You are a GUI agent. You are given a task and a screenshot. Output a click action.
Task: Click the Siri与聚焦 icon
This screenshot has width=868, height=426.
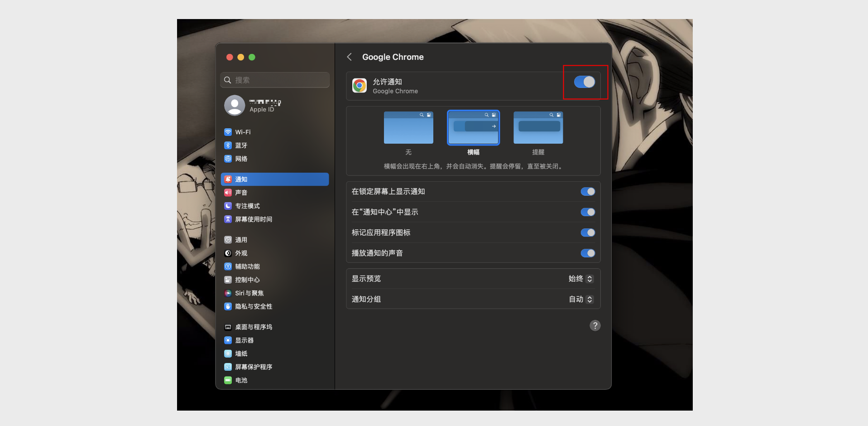[228, 293]
